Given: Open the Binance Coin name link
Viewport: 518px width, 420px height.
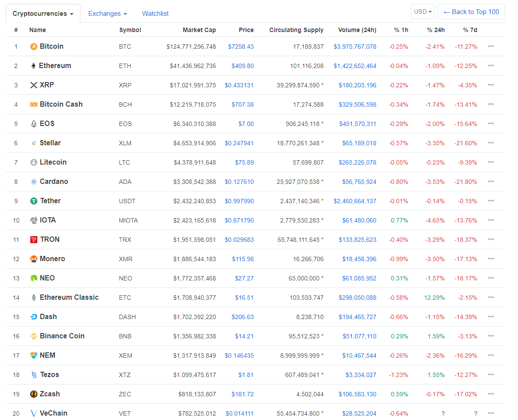Looking at the screenshot, I should pos(62,336).
